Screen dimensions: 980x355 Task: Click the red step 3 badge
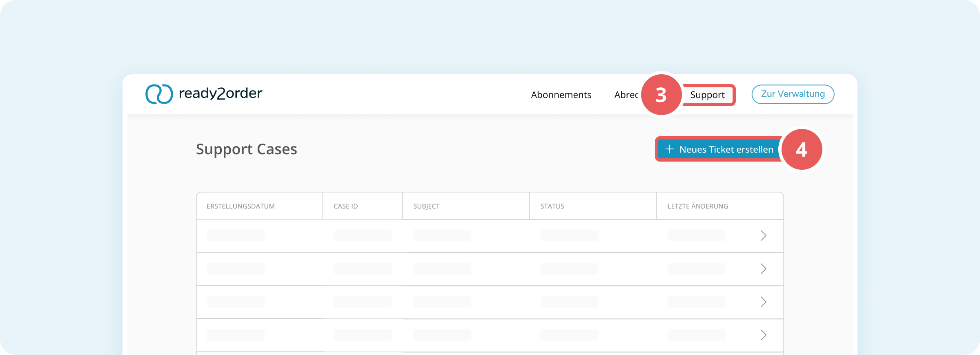click(661, 95)
